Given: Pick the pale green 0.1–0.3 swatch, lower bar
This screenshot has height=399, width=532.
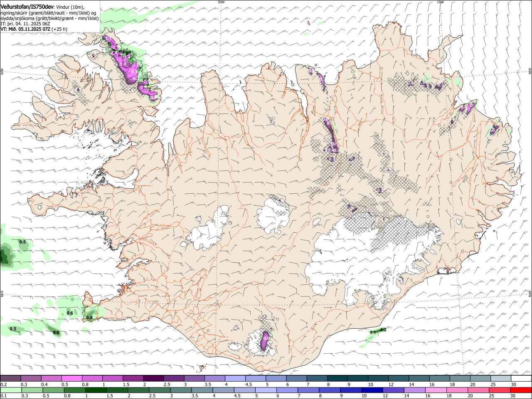Looking at the screenshot, I should [11, 390].
